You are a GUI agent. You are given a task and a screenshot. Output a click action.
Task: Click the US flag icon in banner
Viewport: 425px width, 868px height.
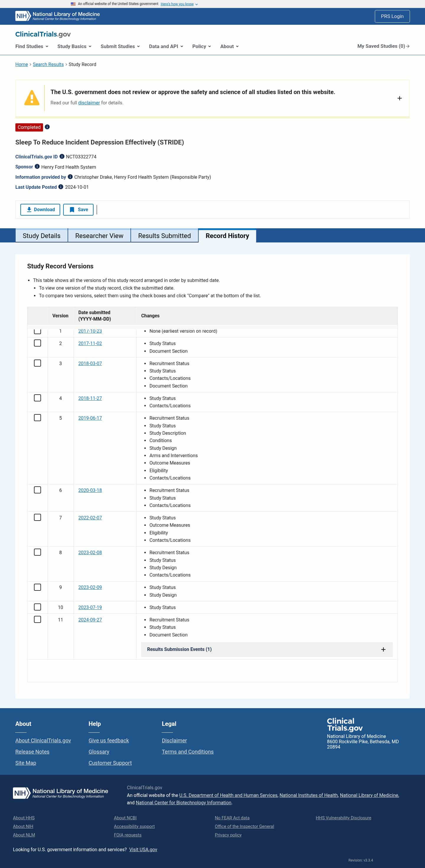73,4
